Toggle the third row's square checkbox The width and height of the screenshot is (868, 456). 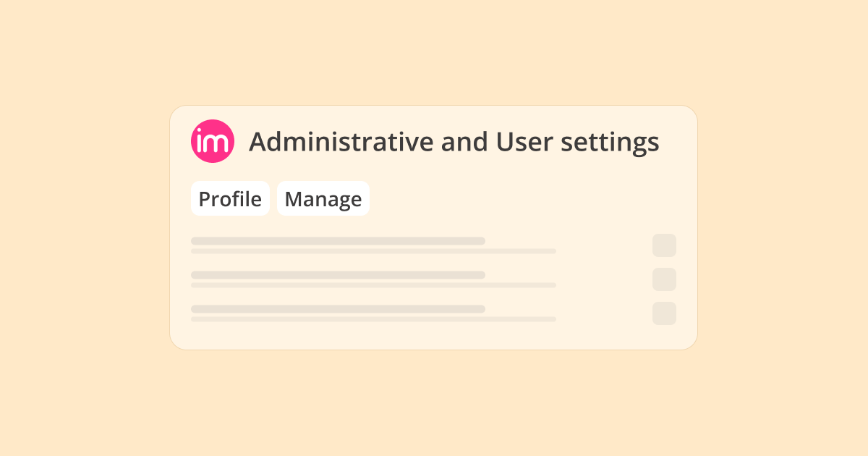664,313
